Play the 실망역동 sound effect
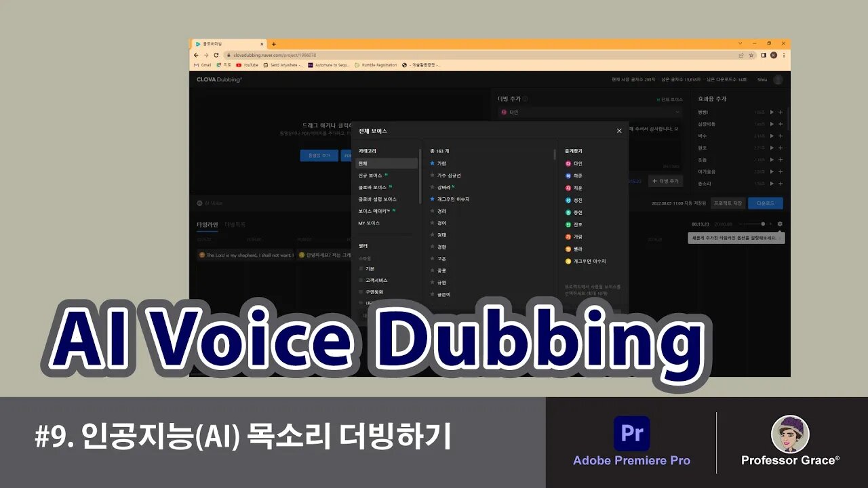 tap(772, 124)
